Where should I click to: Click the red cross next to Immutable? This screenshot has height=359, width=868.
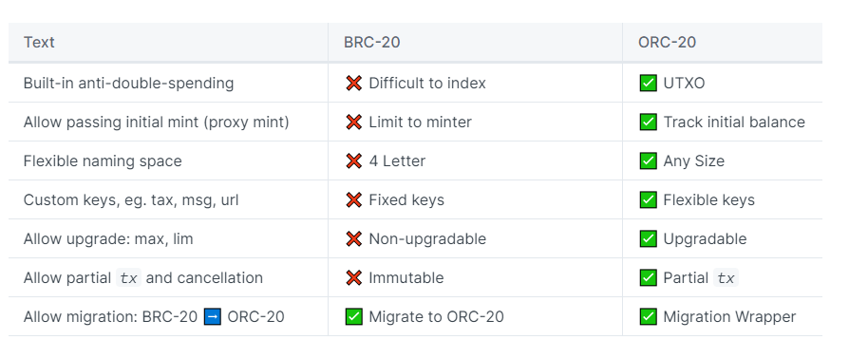tap(353, 277)
